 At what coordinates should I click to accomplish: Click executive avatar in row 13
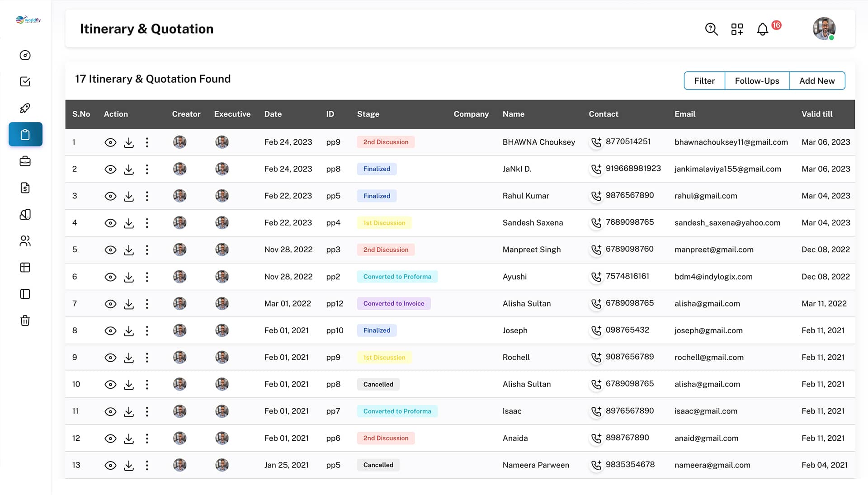tap(222, 465)
